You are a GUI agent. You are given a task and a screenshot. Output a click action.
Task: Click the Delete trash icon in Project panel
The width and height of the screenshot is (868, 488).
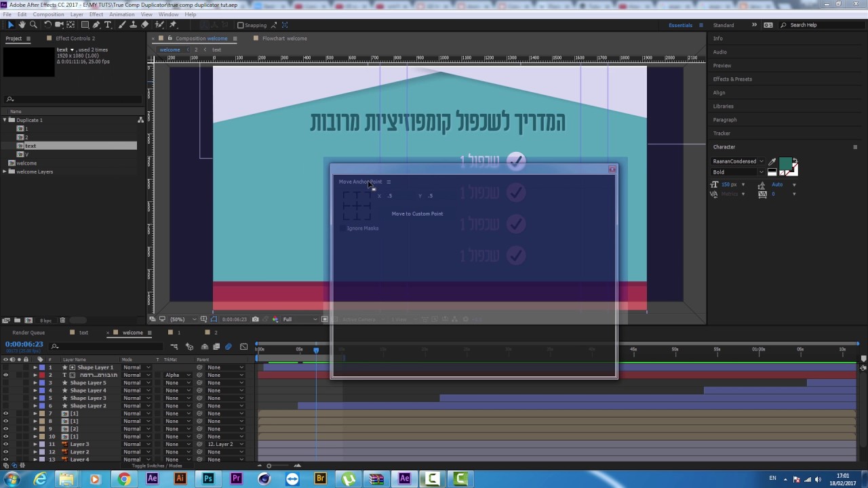[x=62, y=320]
